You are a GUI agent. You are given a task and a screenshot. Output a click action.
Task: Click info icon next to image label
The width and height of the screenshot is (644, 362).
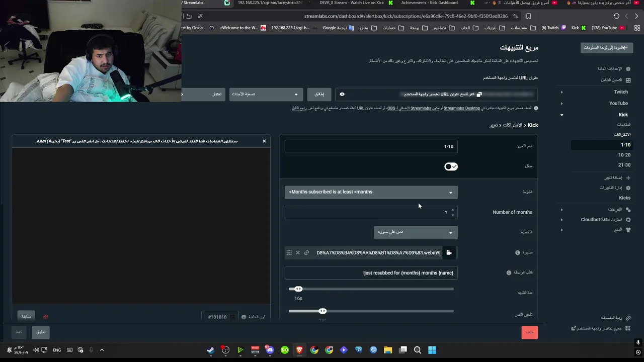point(517,253)
